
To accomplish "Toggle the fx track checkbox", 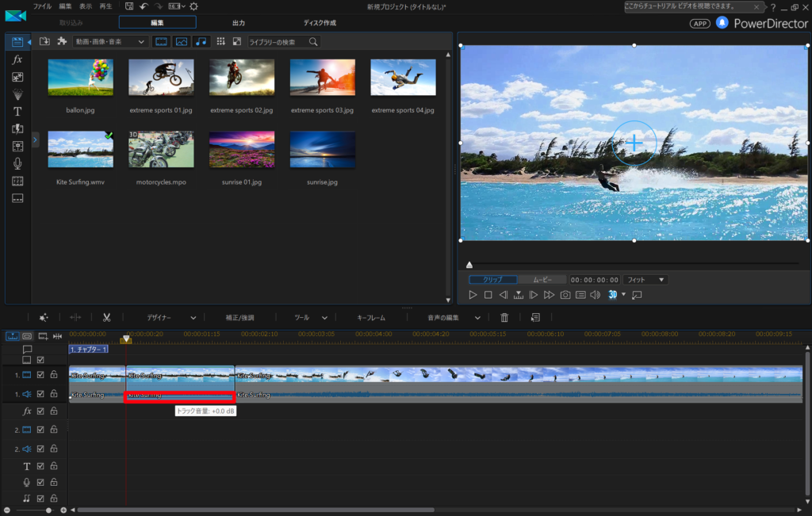I will click(x=40, y=411).
